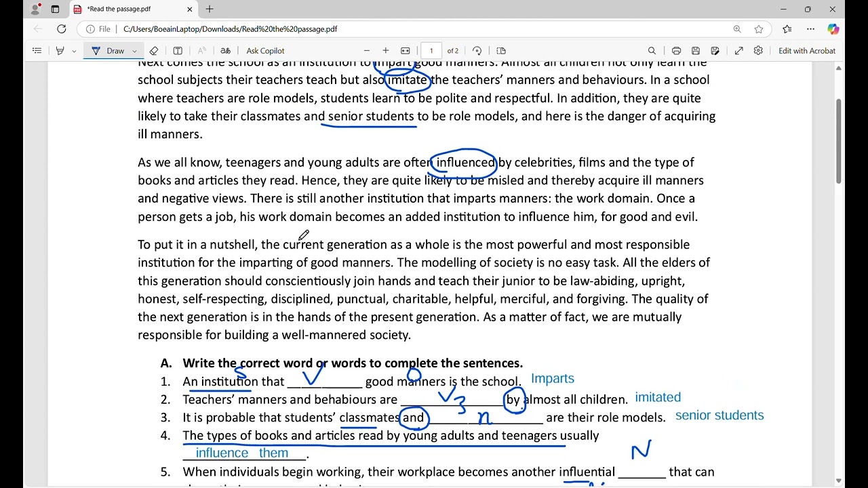Viewport: 868px width, 488px height.
Task: Click the Translate icon
Action: pos(225,51)
